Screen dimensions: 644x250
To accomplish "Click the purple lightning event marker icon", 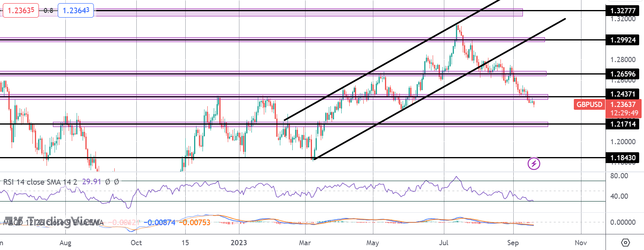I will tap(534, 163).
